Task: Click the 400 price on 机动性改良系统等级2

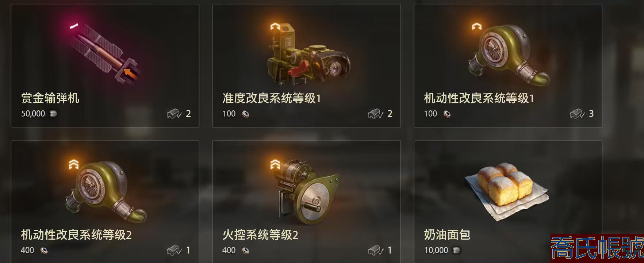Action: click(x=27, y=251)
